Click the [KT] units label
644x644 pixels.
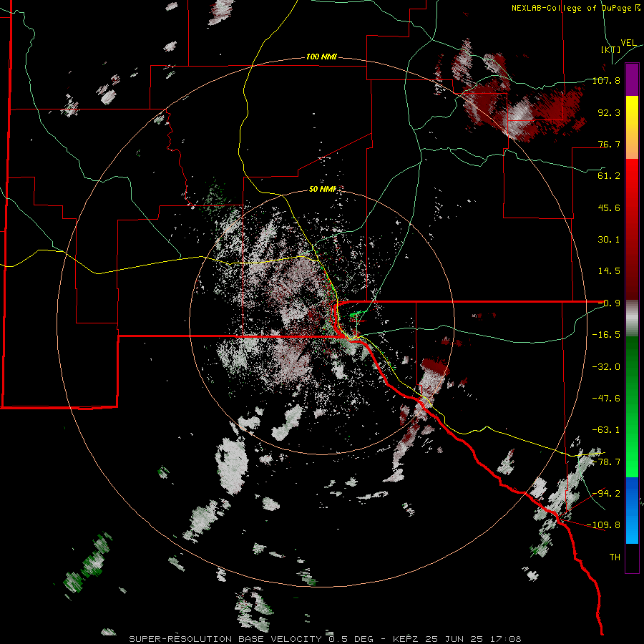[x=610, y=49]
